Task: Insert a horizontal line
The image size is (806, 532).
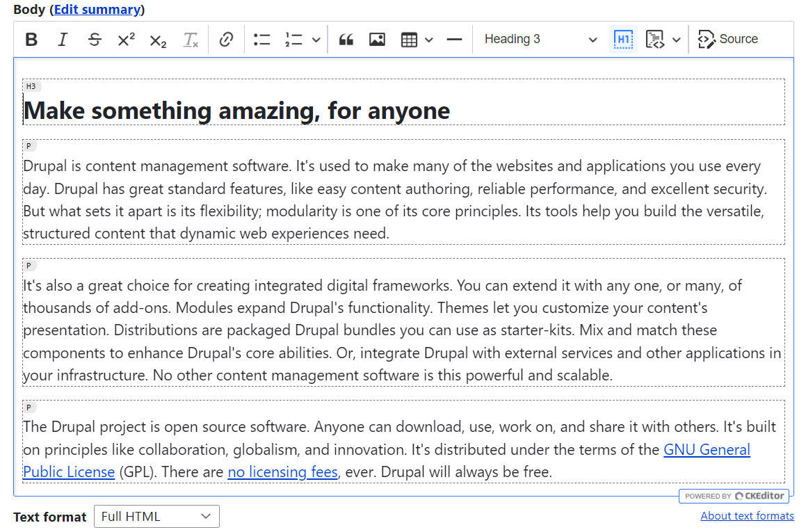Action: tap(453, 39)
